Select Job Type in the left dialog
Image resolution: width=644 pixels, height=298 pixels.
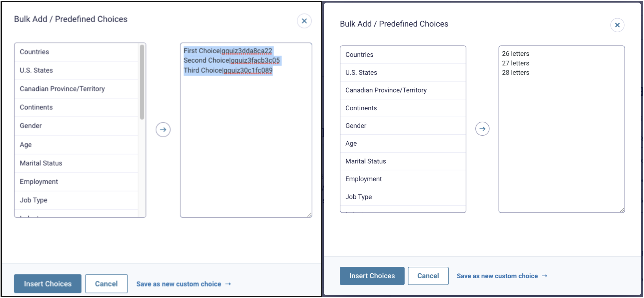coord(34,200)
